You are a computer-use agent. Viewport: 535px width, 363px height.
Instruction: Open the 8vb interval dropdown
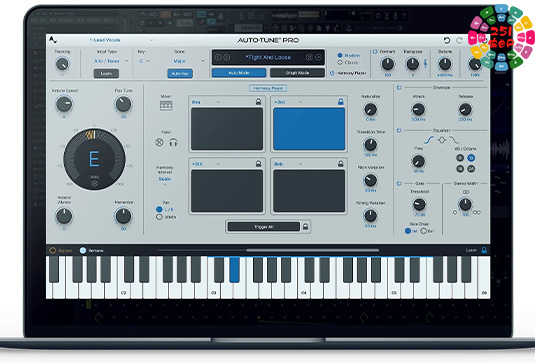pos(288,164)
